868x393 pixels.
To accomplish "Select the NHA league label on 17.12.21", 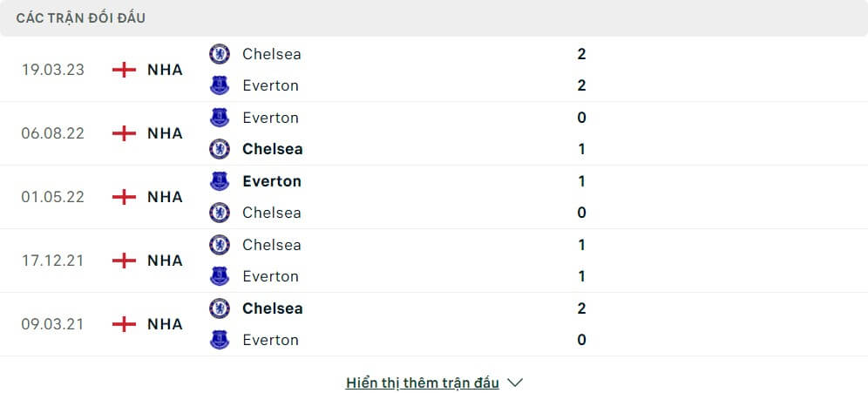I will [165, 261].
